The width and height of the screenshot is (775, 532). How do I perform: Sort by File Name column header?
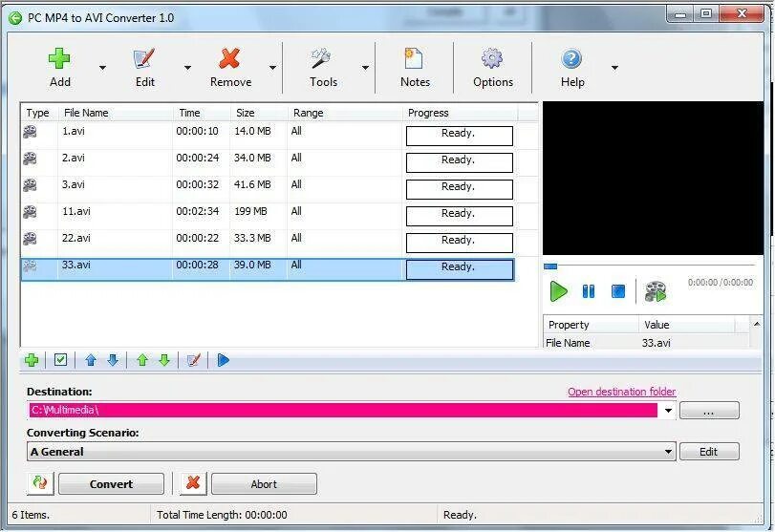pos(116,113)
